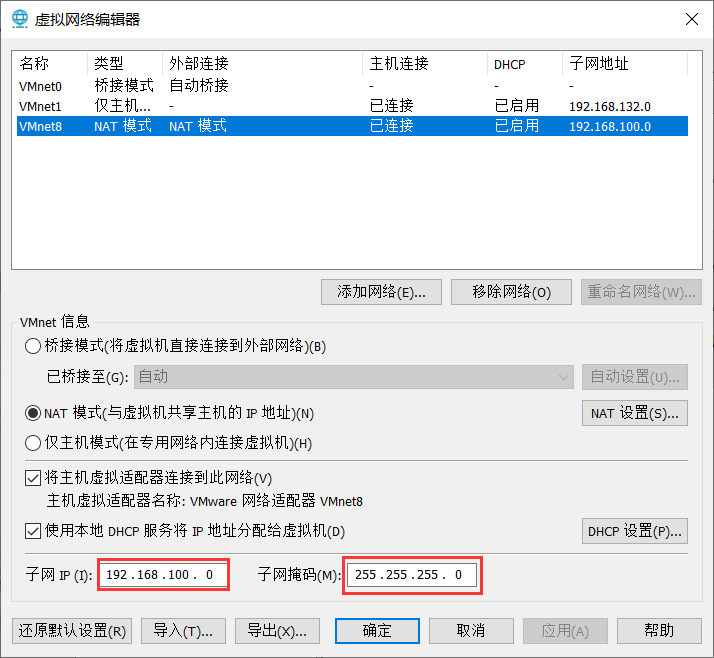Click 已启用 DHCP cell in VMnet8 row
The image size is (714, 658).
(517, 126)
